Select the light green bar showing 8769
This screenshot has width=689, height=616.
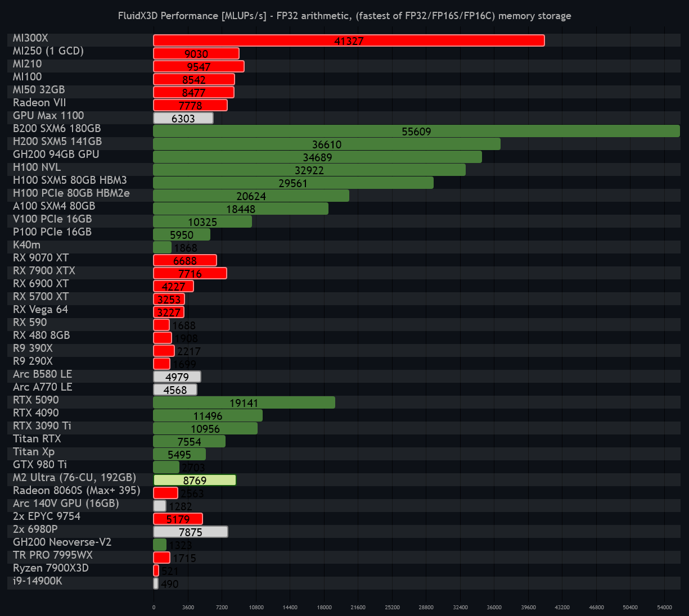[x=195, y=480]
